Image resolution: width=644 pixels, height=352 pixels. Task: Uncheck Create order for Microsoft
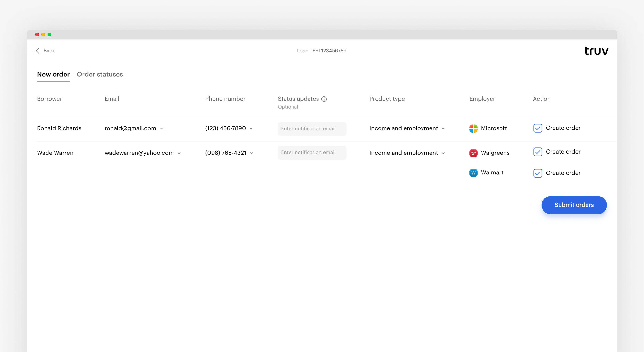click(x=537, y=128)
